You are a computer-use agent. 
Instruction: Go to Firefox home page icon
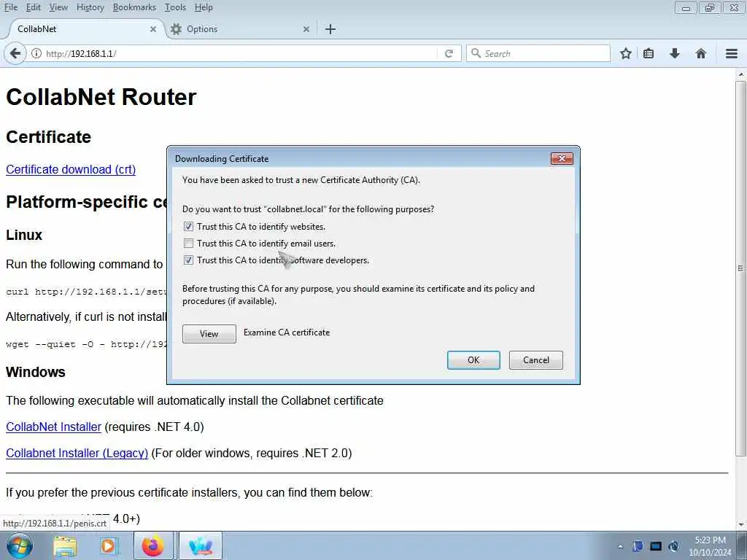coord(700,53)
